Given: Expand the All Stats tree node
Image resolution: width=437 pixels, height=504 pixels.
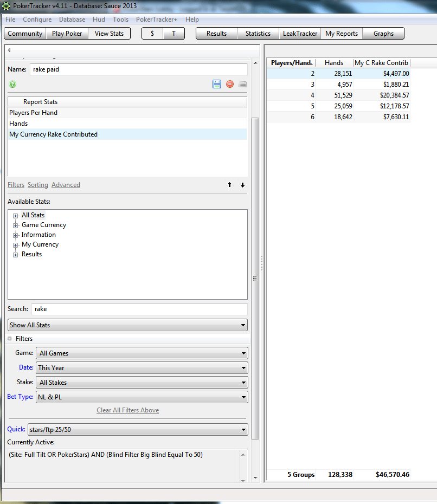Looking at the screenshot, I should (x=15, y=216).
